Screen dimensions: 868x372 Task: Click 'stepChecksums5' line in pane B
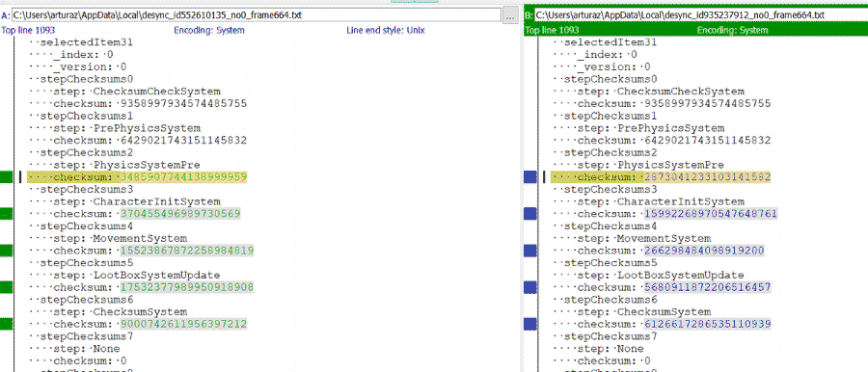click(x=610, y=263)
